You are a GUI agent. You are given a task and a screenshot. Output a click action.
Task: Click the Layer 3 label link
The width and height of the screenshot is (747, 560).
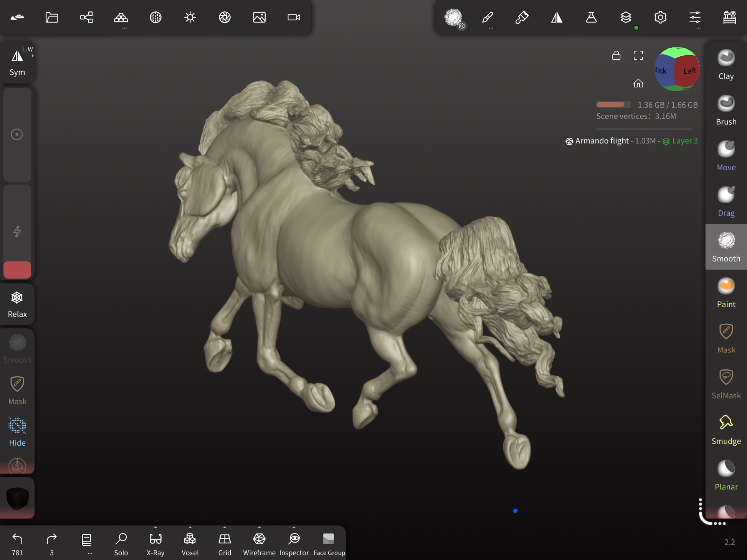coord(684,141)
